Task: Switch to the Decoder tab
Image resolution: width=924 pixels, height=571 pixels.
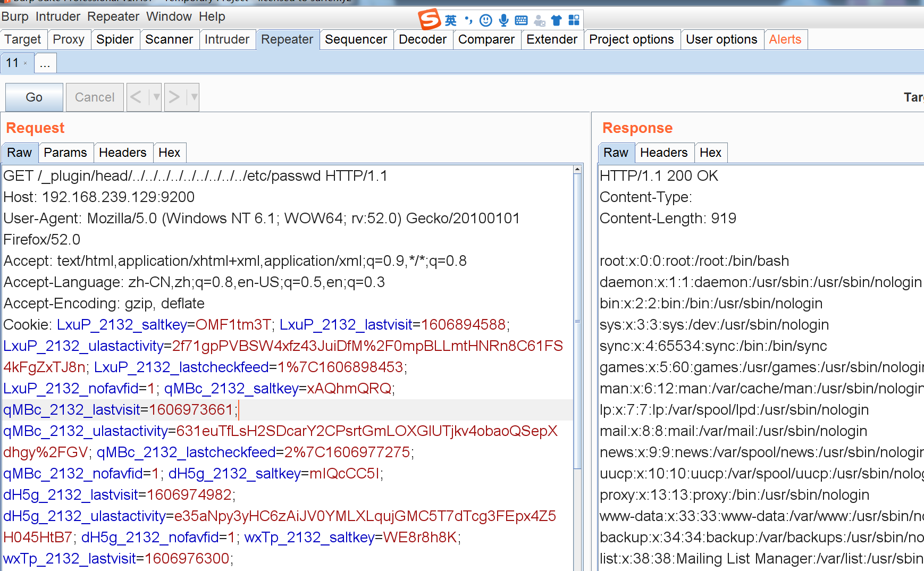Action: point(423,39)
